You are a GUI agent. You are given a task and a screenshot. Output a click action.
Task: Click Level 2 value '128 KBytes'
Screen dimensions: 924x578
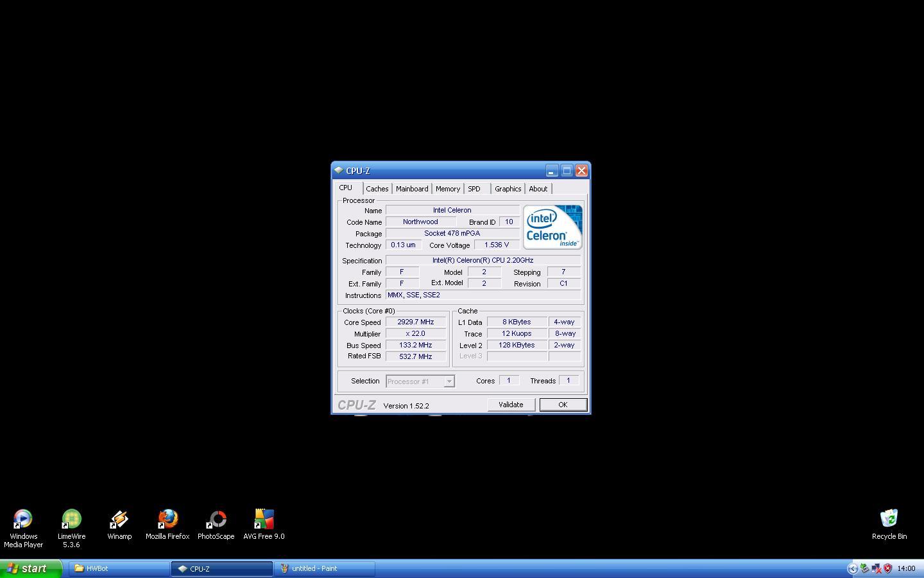[x=517, y=345]
